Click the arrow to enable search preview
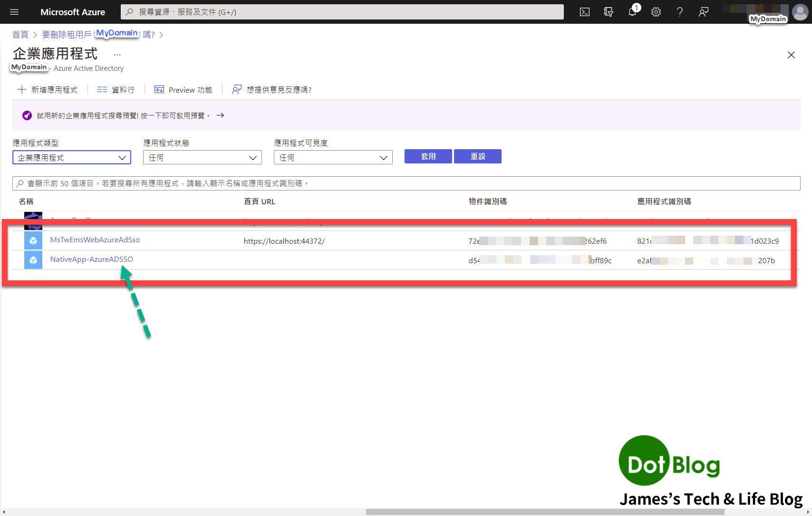The image size is (812, 516). pos(220,115)
